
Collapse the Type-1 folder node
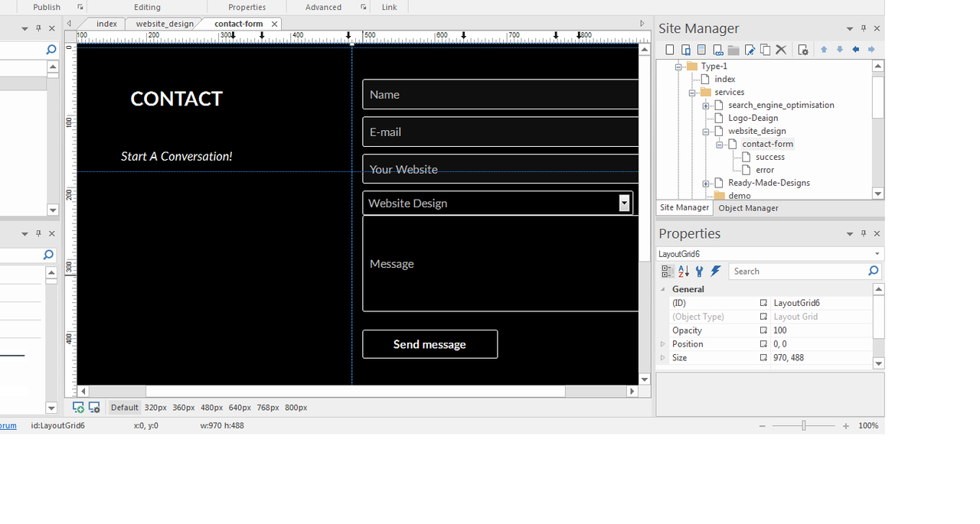click(678, 67)
